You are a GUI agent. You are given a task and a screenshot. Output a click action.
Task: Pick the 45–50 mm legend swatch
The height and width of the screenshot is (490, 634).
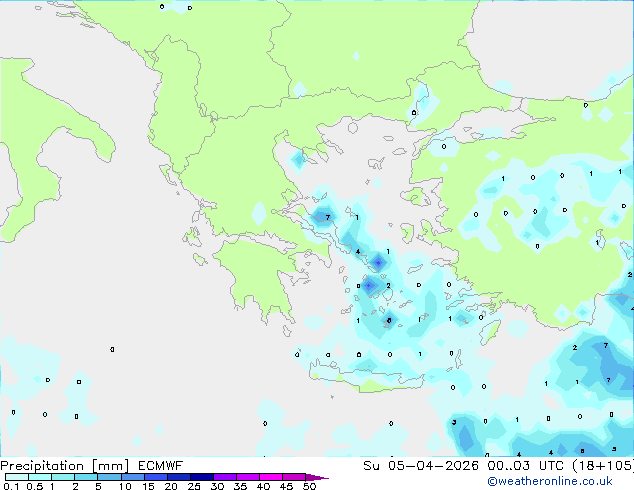294,477
